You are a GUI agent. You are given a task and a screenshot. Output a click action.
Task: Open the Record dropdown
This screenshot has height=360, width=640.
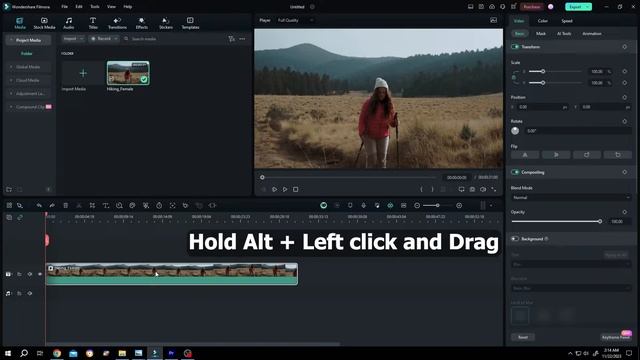tap(104, 38)
